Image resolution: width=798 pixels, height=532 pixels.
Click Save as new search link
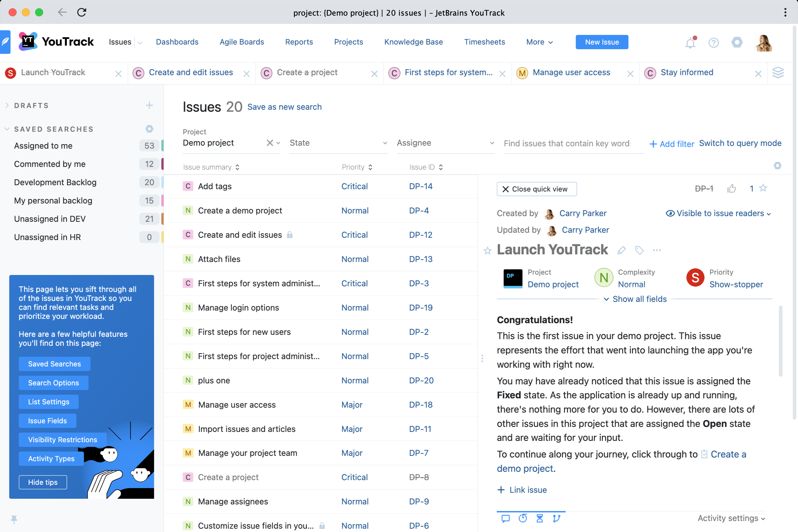284,107
